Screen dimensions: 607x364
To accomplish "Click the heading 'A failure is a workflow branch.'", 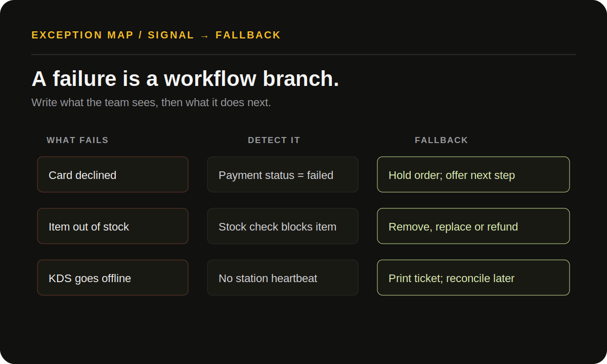I will pos(185,79).
